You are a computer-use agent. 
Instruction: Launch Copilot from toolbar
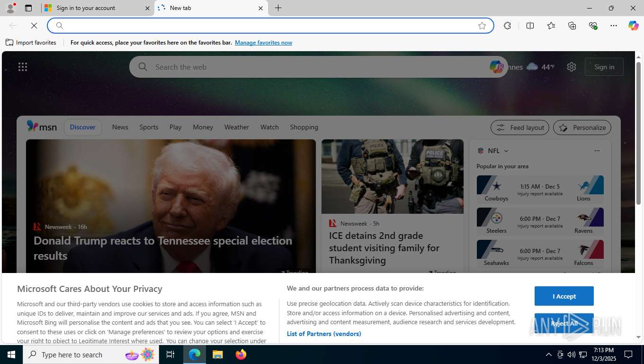pyautogui.click(x=633, y=26)
